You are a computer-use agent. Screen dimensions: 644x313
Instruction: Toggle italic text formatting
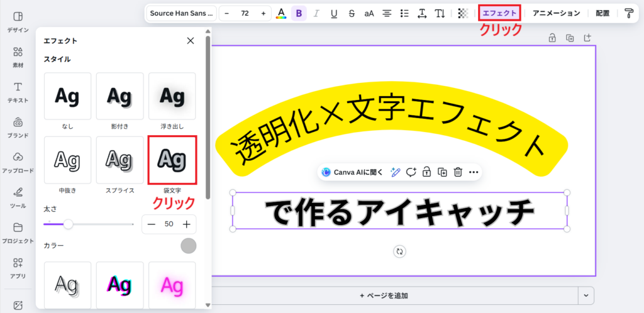pyautogui.click(x=316, y=13)
